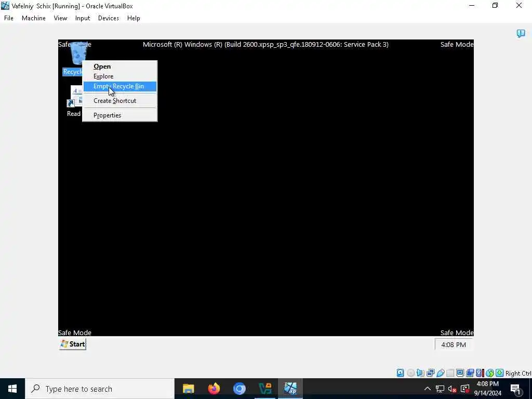Open VirtualBox Manager taskbar icon
Image resolution: width=532 pixels, height=399 pixels.
tap(265, 389)
